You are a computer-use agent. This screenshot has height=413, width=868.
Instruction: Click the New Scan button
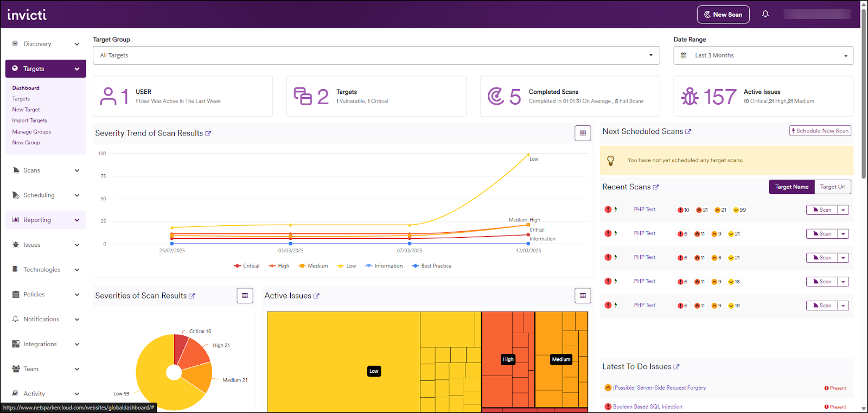[723, 15]
